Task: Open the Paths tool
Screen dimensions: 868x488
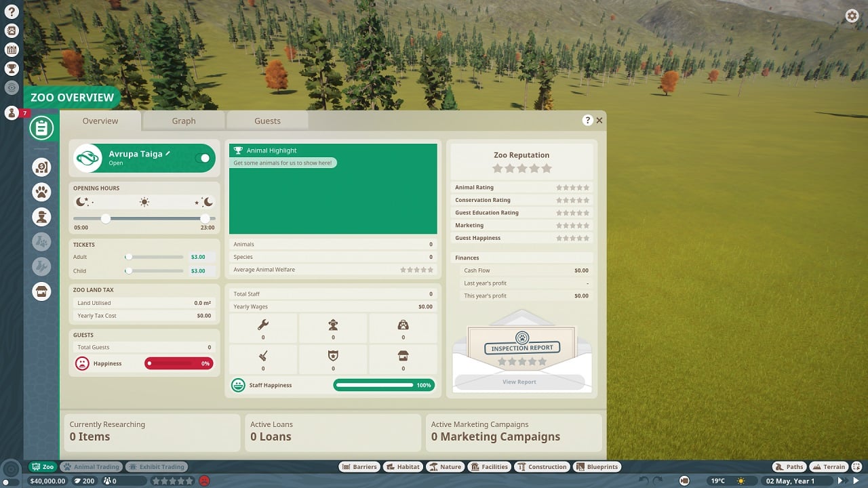Action: 789,467
